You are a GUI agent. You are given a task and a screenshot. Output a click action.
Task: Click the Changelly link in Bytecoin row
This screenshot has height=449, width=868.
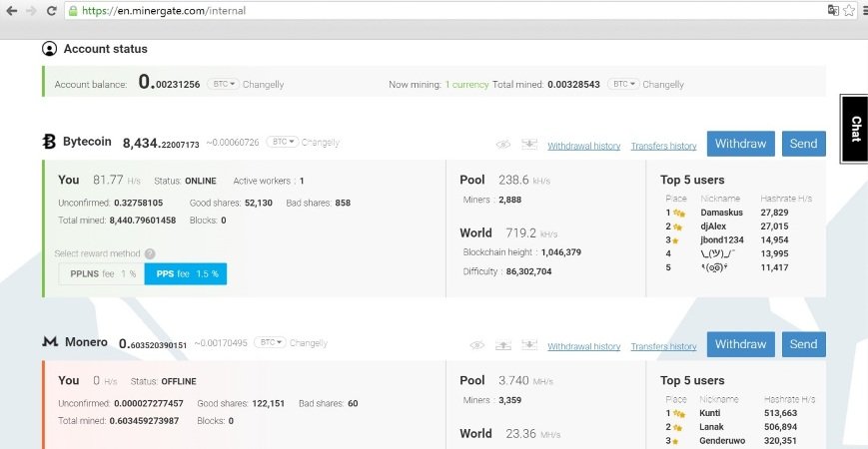(x=321, y=143)
